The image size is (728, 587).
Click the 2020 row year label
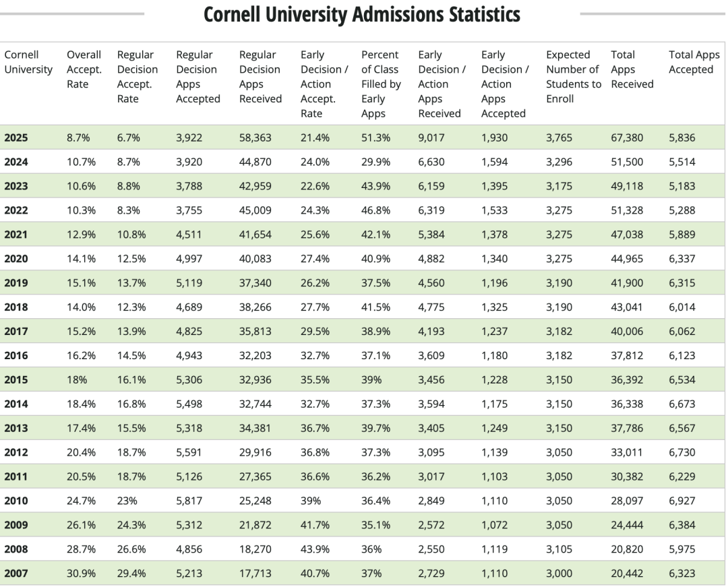pyautogui.click(x=16, y=259)
